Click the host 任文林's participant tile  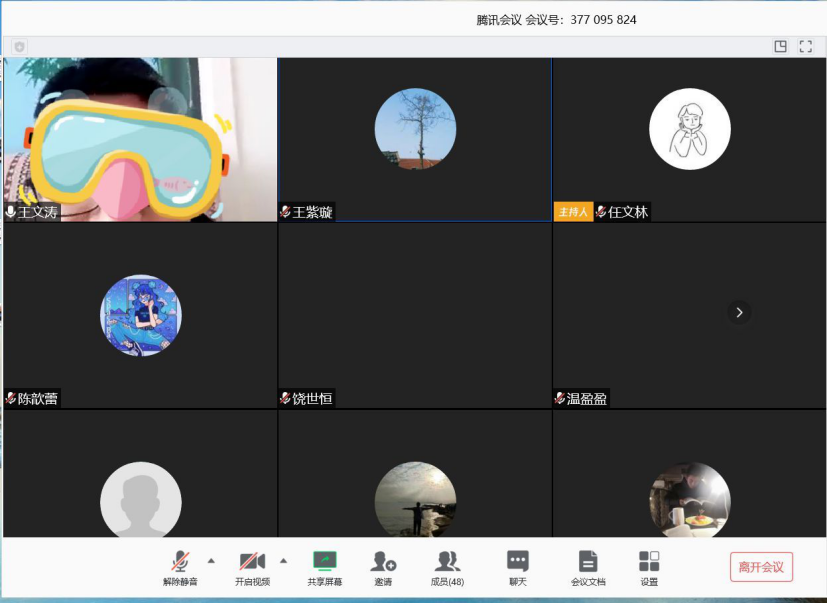tap(689, 139)
